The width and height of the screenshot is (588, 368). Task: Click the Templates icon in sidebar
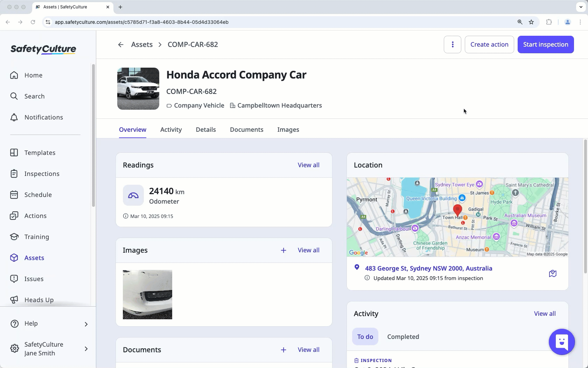coord(14,153)
